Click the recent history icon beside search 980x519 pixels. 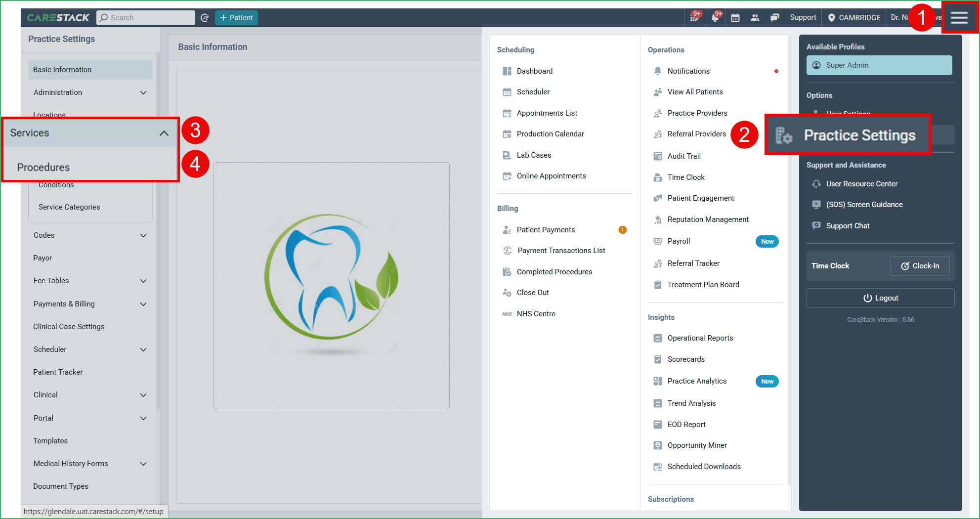205,18
